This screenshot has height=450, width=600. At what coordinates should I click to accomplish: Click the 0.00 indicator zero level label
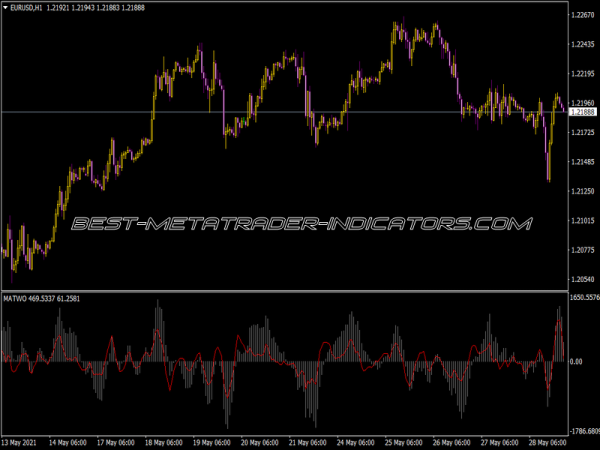click(576, 361)
